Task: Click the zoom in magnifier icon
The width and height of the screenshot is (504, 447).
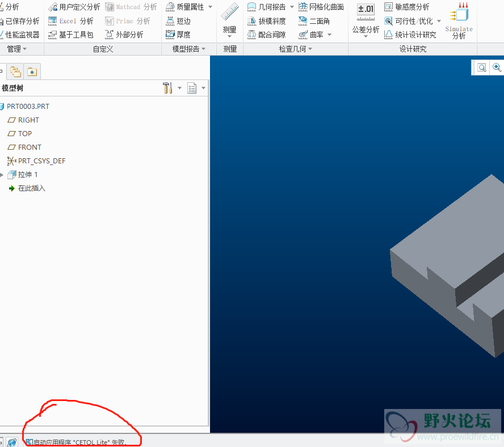Action: [497, 68]
